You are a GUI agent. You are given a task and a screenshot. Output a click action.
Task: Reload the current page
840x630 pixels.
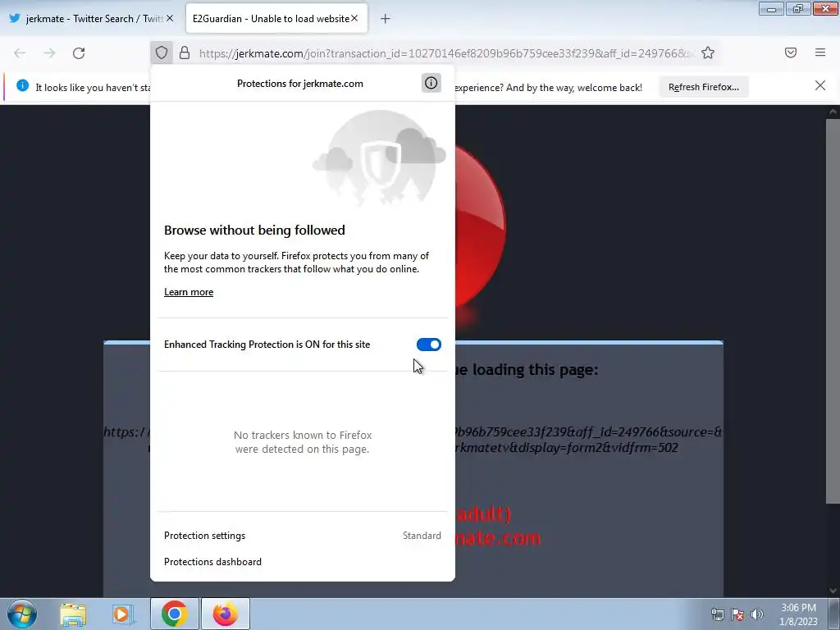point(79,53)
